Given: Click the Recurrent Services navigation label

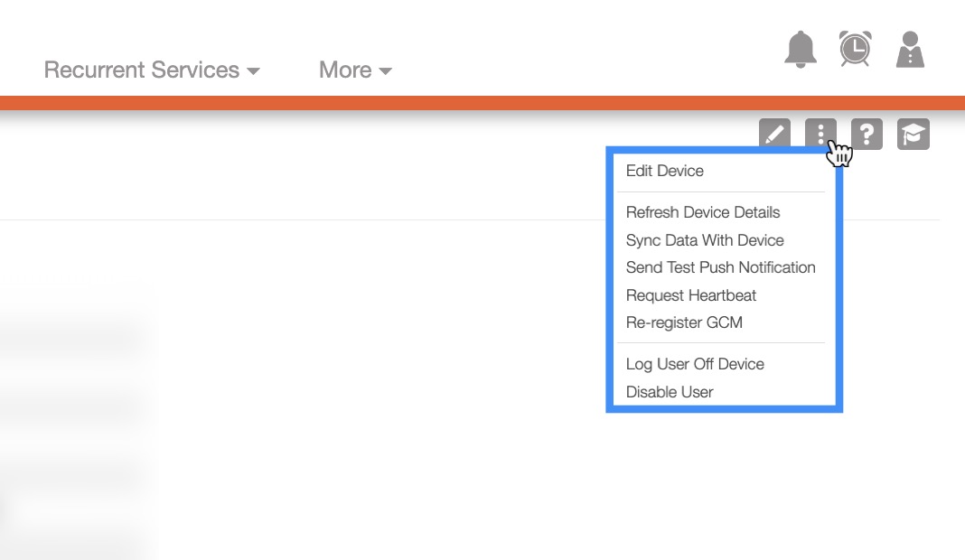Looking at the screenshot, I should pos(141,70).
